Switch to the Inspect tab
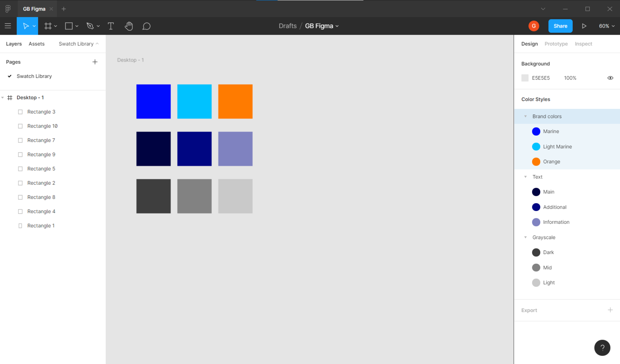The width and height of the screenshot is (620, 364). (583, 44)
